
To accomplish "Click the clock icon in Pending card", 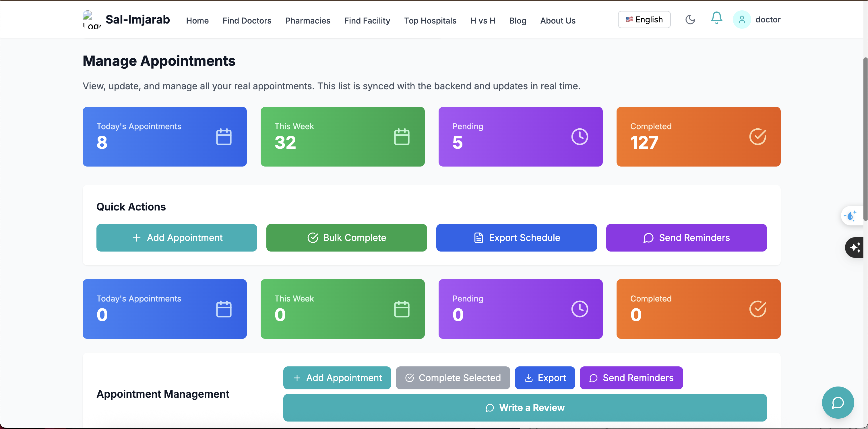I will tap(579, 137).
